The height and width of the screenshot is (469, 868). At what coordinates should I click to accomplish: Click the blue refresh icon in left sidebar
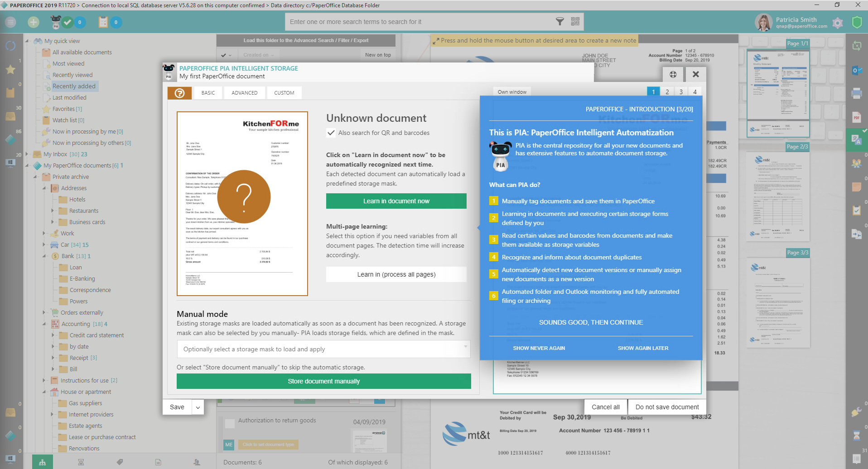click(10, 46)
